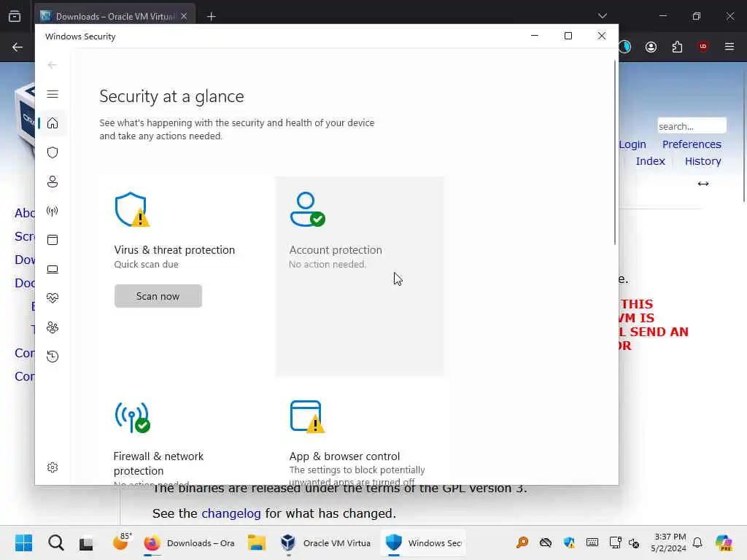Click the uBlock Origin extension icon

pyautogui.click(x=703, y=47)
